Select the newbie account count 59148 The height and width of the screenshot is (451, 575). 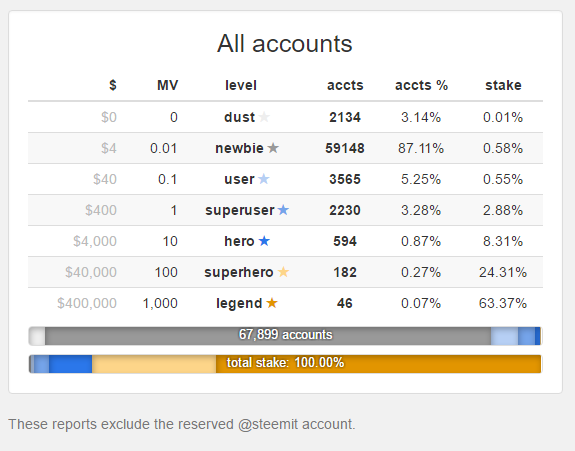(x=345, y=148)
